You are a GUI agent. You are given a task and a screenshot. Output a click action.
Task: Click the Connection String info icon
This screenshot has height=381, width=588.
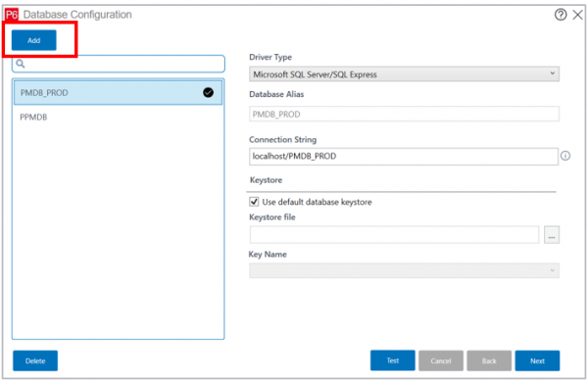coord(565,156)
